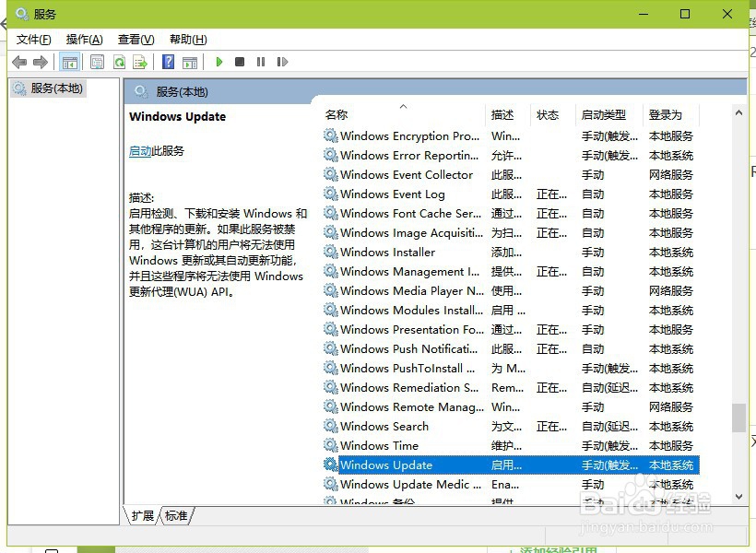The width and height of the screenshot is (756, 553).
Task: Click the Back arrow in the toolbar
Action: click(x=19, y=62)
